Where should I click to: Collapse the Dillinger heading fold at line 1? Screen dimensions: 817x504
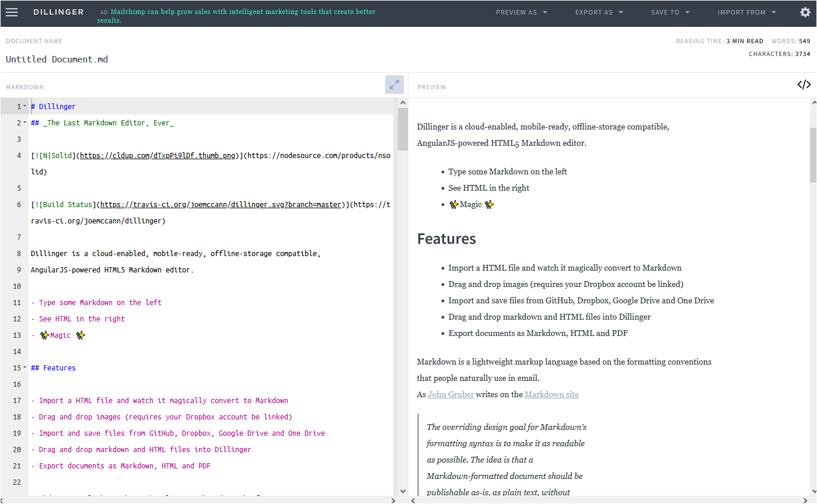pos(24,106)
